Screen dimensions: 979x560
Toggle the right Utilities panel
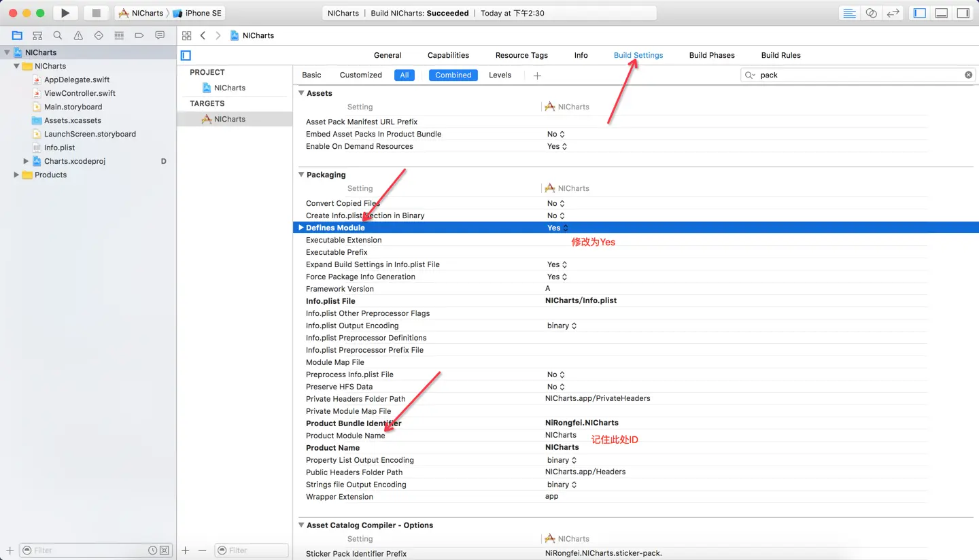(963, 13)
